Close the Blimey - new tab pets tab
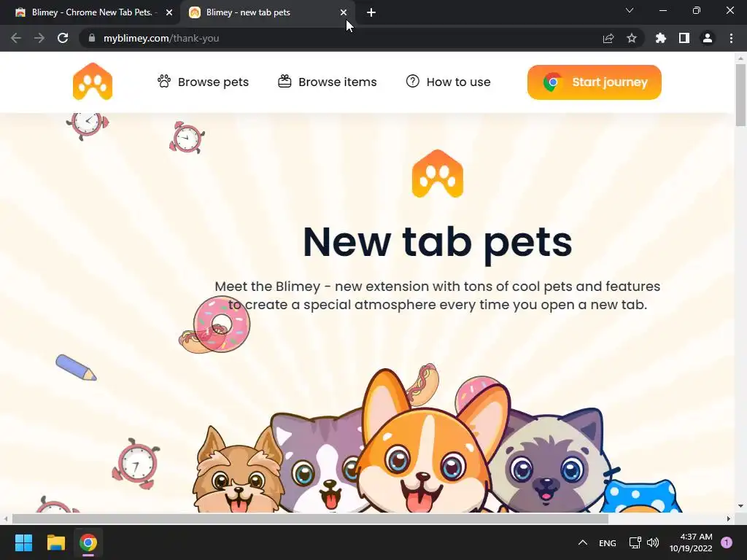This screenshot has height=560, width=747. coord(344,12)
